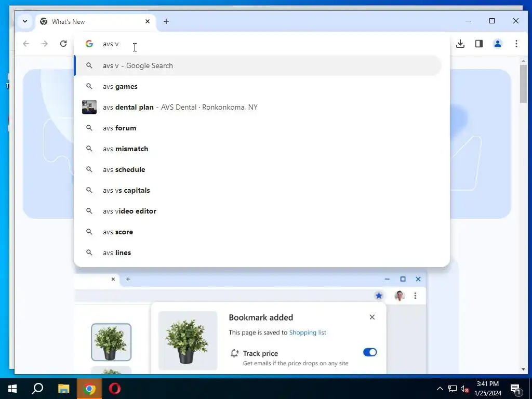The width and height of the screenshot is (532, 399).
Task: Click the forward navigation arrow
Action: pos(45,44)
